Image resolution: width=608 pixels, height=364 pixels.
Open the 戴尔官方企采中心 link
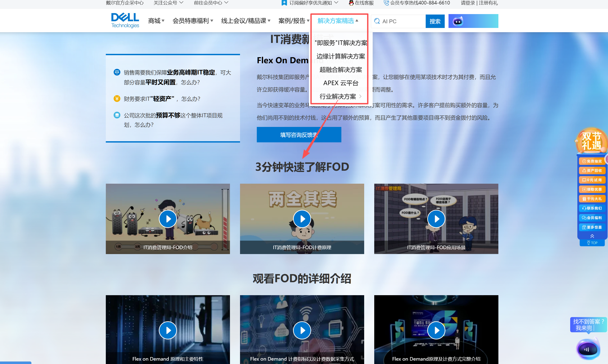coord(125,3)
